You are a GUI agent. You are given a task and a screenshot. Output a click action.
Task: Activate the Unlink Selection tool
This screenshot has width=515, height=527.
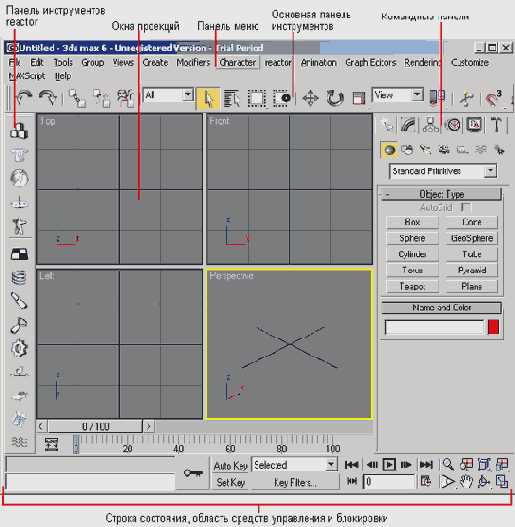(102, 98)
